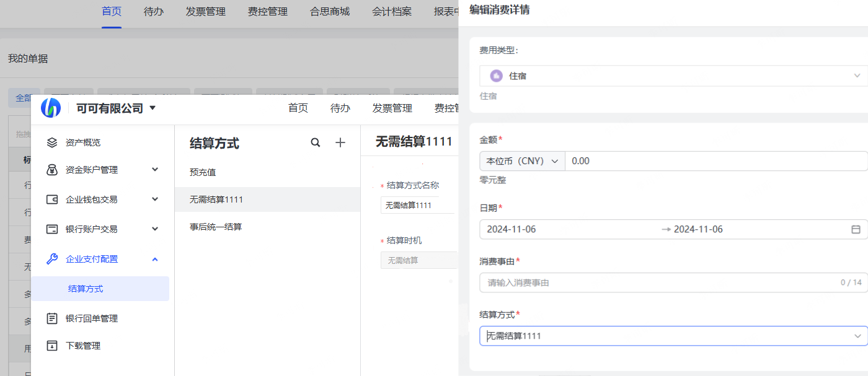Click the plus icon to add 结算方式
Screen dimensions: 868x376
340,143
